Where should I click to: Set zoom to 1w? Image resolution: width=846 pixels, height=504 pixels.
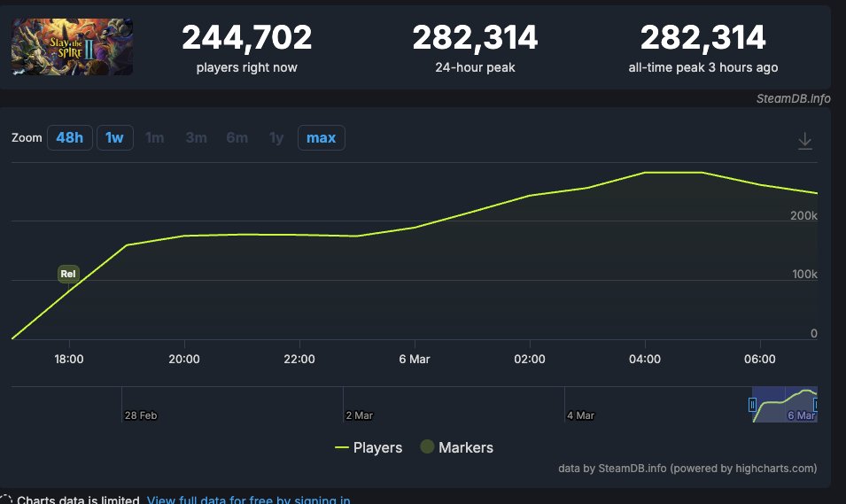[114, 137]
